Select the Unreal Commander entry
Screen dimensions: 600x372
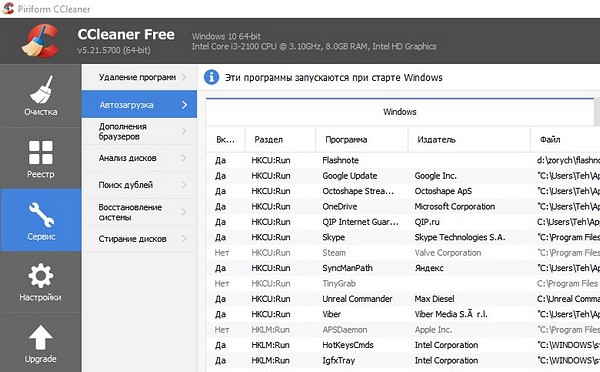[x=403, y=299]
